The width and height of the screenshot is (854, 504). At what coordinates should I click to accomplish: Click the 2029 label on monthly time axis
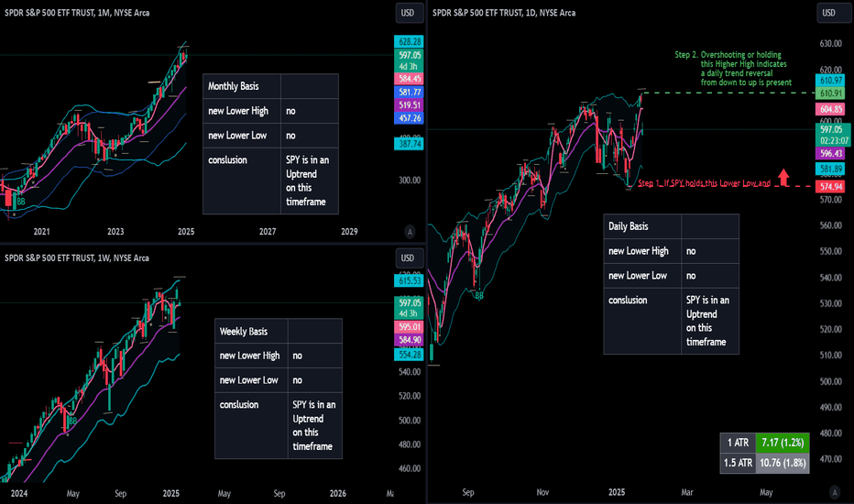(349, 232)
